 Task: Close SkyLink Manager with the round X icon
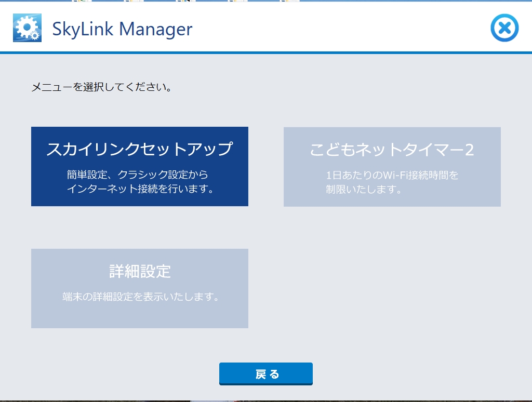point(504,28)
